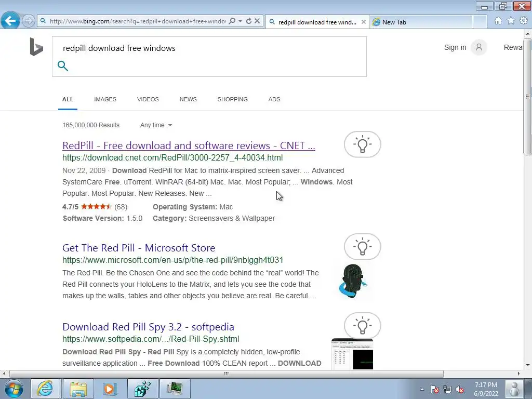Open the RedPill CNET free download result
The image size is (532, 399).
pyautogui.click(x=189, y=145)
